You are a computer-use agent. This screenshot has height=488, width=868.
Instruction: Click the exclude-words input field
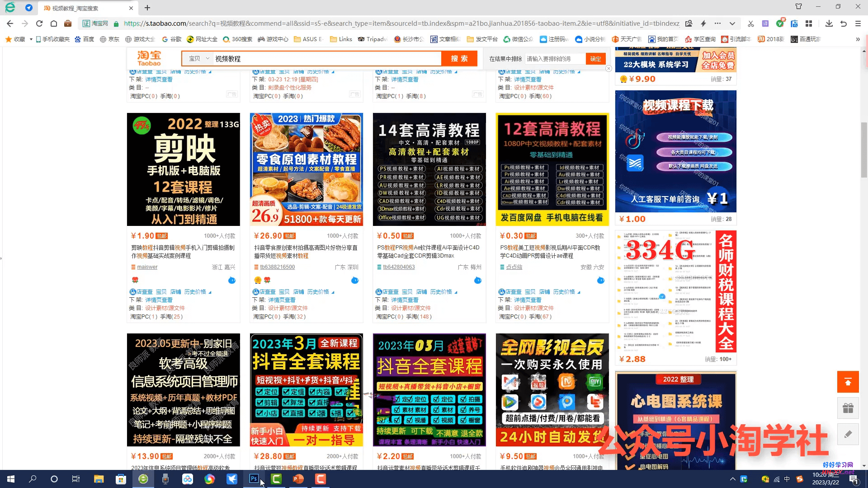pyautogui.click(x=555, y=59)
